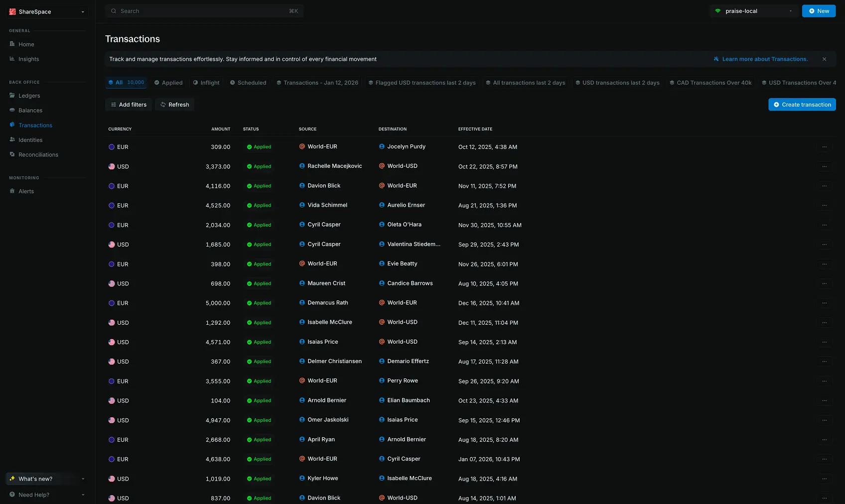The width and height of the screenshot is (845, 504).
Task: Open row menu for Jocelyn Purdy transaction
Action: click(824, 147)
